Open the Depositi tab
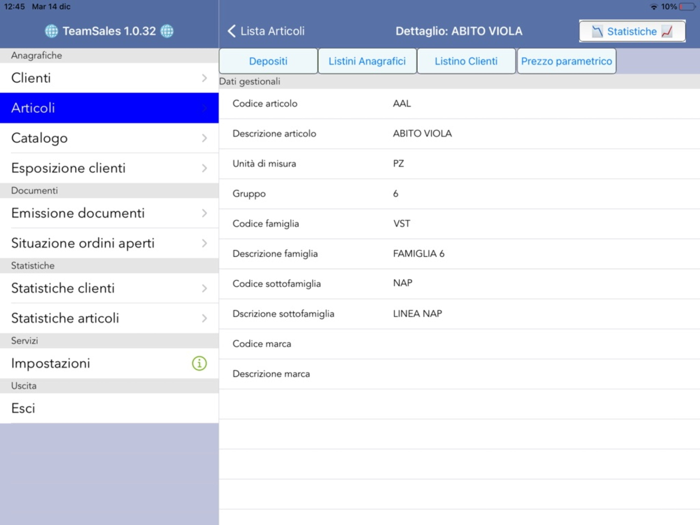 pyautogui.click(x=268, y=61)
